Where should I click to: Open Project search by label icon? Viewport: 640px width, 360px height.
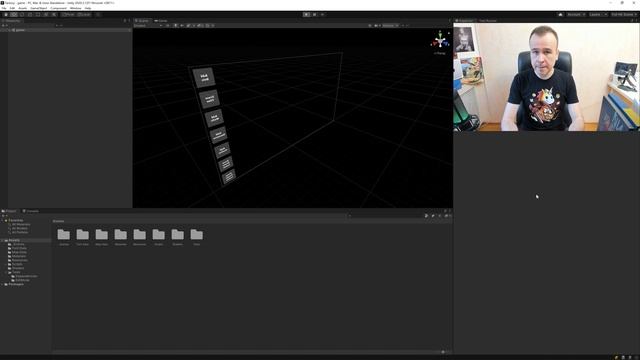pyautogui.click(x=433, y=216)
